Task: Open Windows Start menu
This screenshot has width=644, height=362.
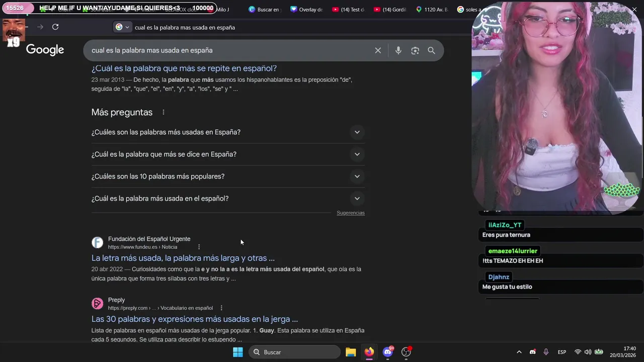Action: 238,352
